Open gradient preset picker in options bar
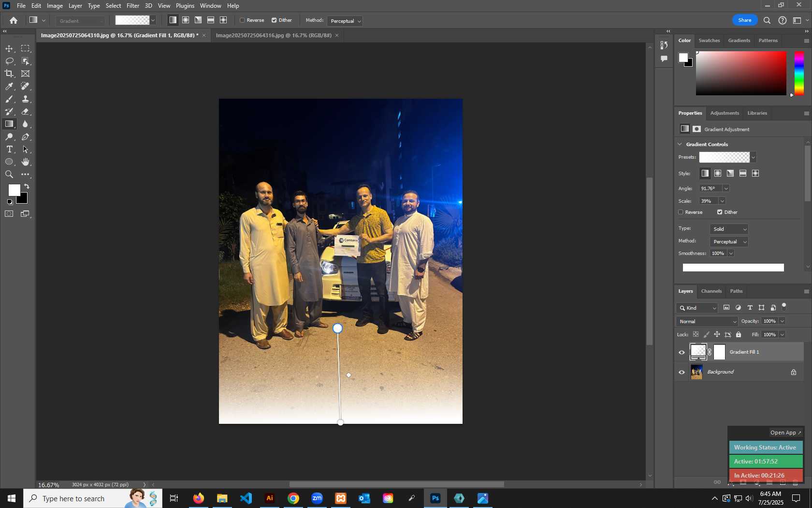This screenshot has height=508, width=812. click(153, 20)
